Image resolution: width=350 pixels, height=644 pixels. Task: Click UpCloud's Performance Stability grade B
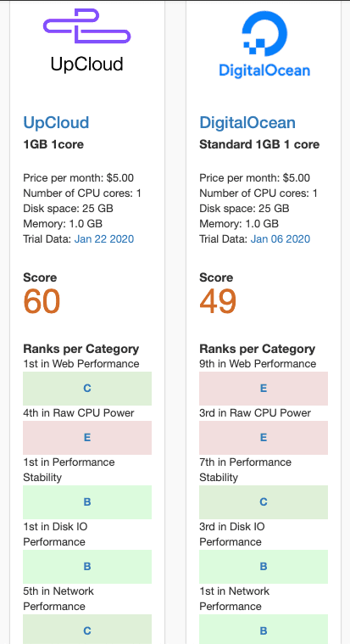click(87, 502)
